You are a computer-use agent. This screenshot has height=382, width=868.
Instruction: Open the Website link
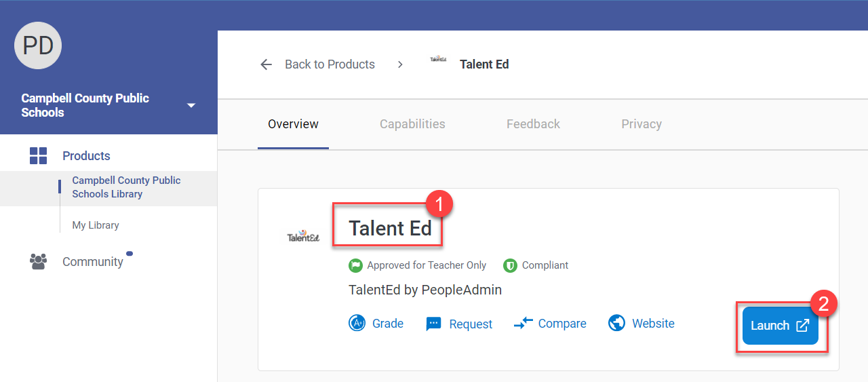tap(653, 324)
